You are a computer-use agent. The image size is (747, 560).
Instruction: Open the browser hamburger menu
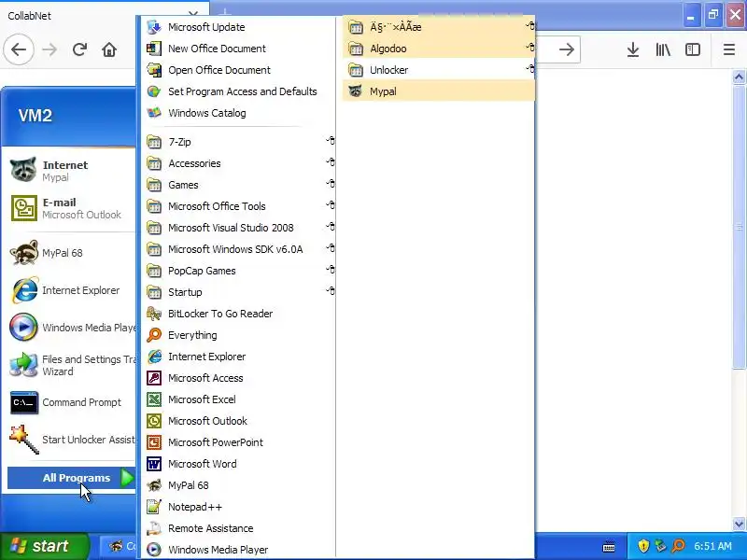729,49
